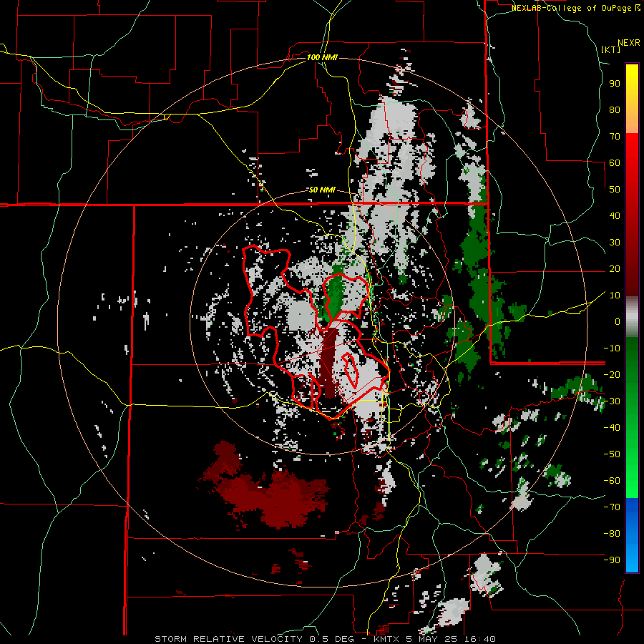The image size is (644, 644).
Task: Click the dark red radial spike near radar center
Action: (x=329, y=361)
